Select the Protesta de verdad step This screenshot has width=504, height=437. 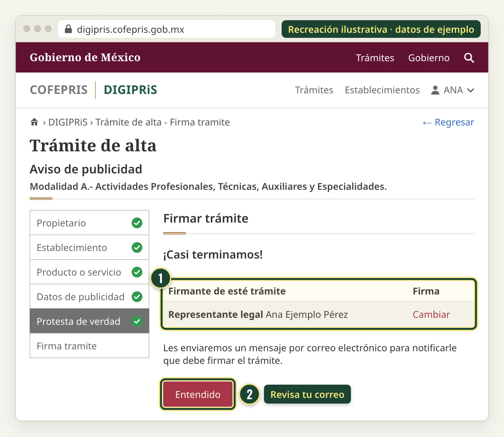[89, 321]
